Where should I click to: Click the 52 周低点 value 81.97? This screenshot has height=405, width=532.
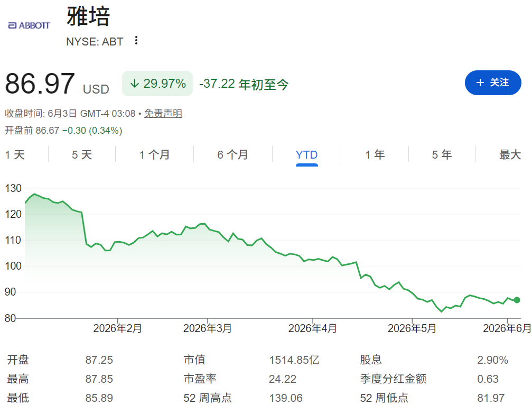click(x=491, y=398)
